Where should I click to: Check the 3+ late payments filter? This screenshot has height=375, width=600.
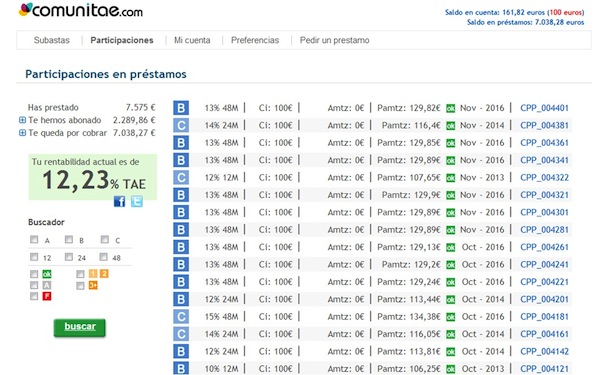click(80, 285)
